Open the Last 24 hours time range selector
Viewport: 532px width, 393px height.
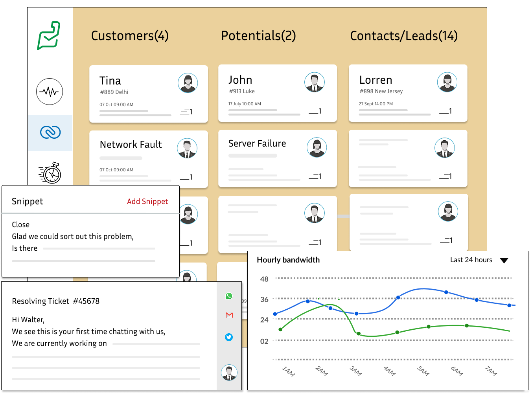[x=471, y=260]
